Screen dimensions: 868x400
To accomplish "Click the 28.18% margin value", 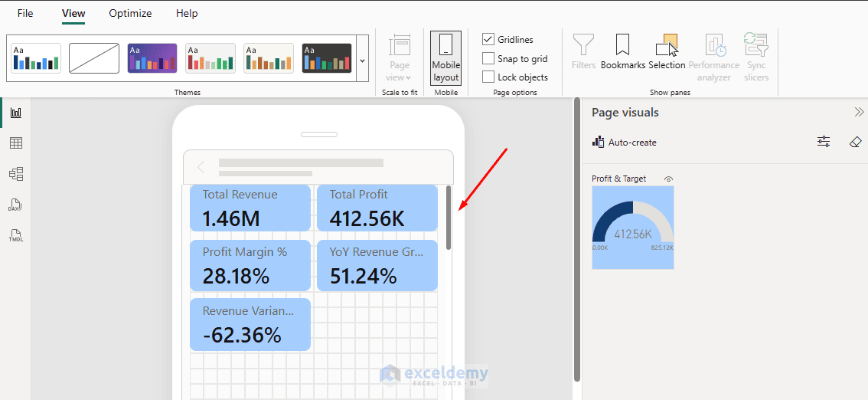I will click(236, 276).
